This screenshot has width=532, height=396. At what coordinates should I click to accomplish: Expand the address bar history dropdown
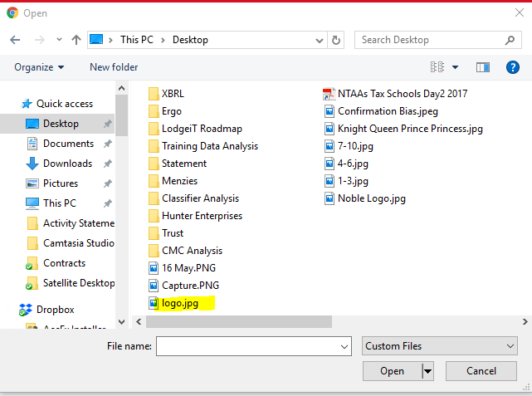[x=319, y=41]
